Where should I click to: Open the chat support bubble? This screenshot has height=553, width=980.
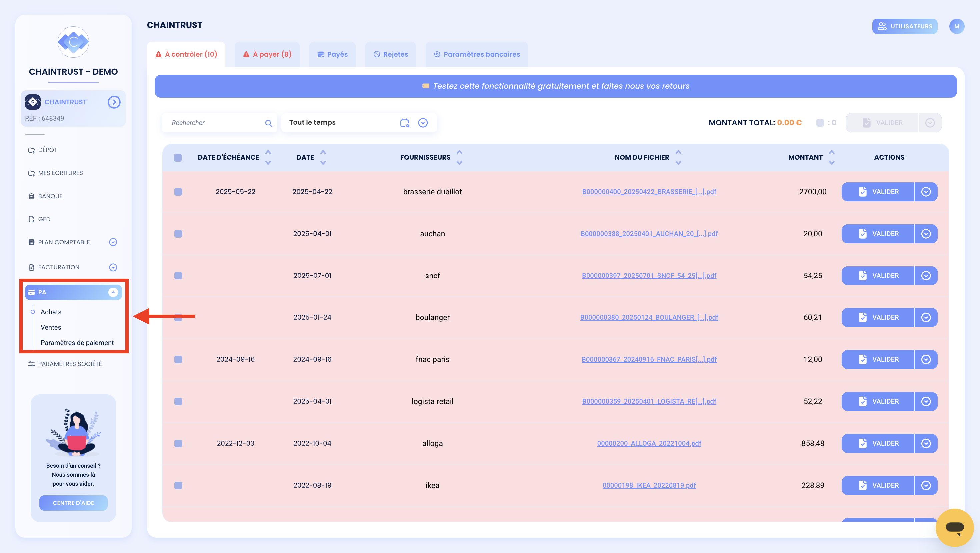click(x=954, y=528)
